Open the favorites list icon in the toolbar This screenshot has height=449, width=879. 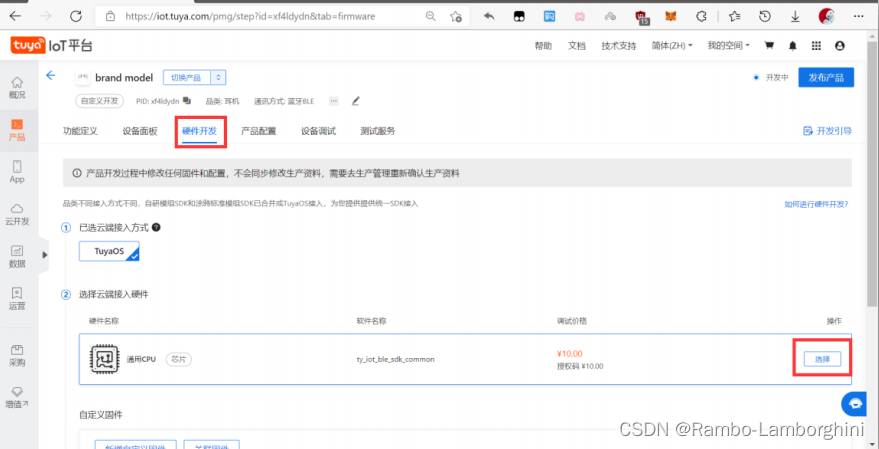[x=734, y=17]
